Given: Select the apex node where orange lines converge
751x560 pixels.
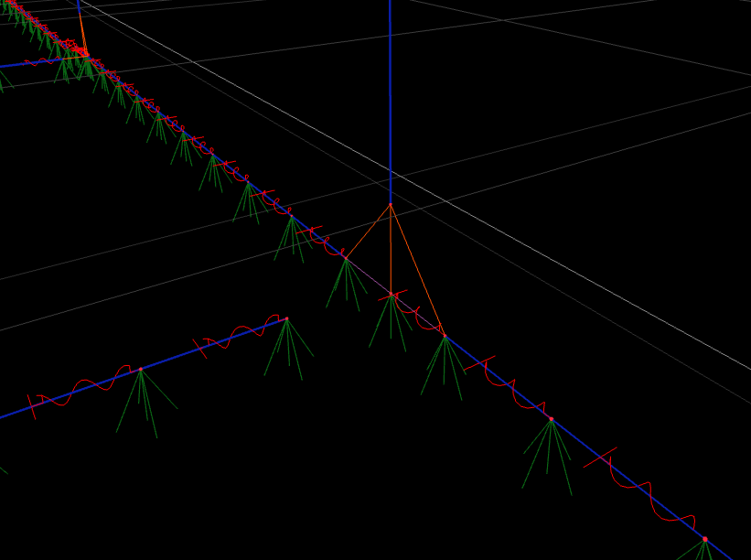Looking at the screenshot, I should (x=391, y=204).
